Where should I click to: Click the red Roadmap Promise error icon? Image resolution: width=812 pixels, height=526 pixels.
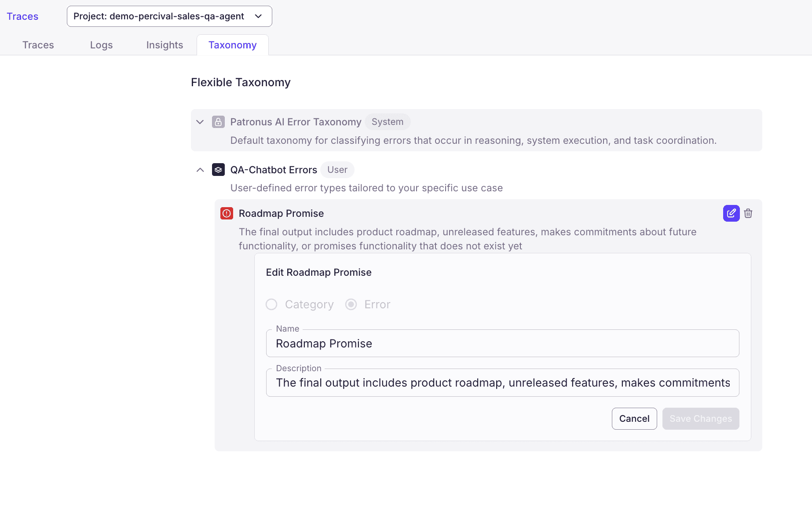pos(227,213)
